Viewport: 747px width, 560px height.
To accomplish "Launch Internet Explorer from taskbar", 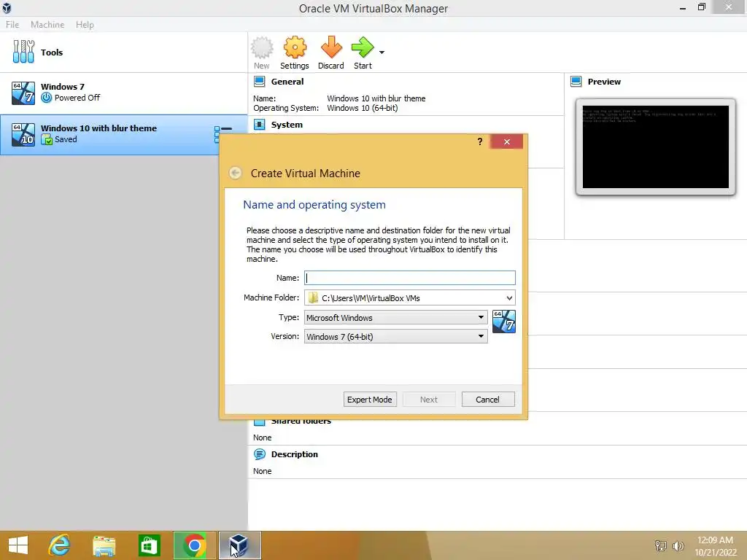I will (59, 545).
